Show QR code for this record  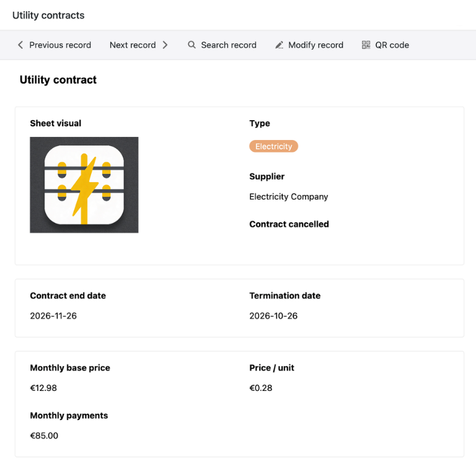392,45
